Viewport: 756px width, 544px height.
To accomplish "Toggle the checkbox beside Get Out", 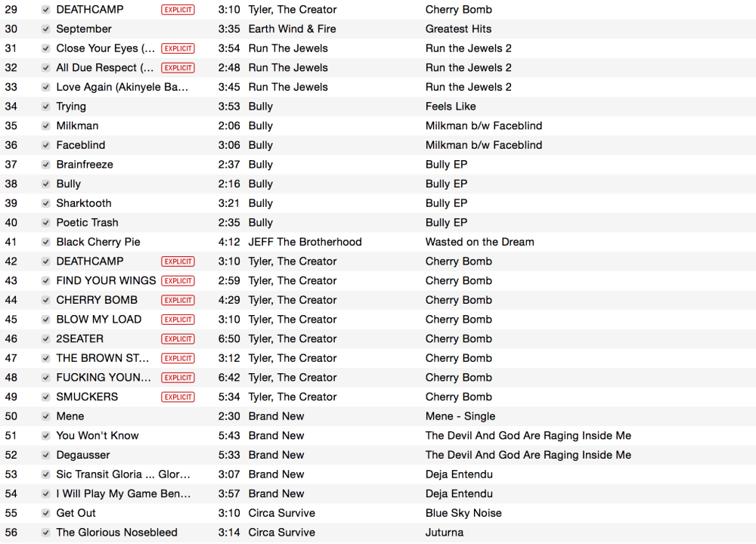I will [46, 514].
